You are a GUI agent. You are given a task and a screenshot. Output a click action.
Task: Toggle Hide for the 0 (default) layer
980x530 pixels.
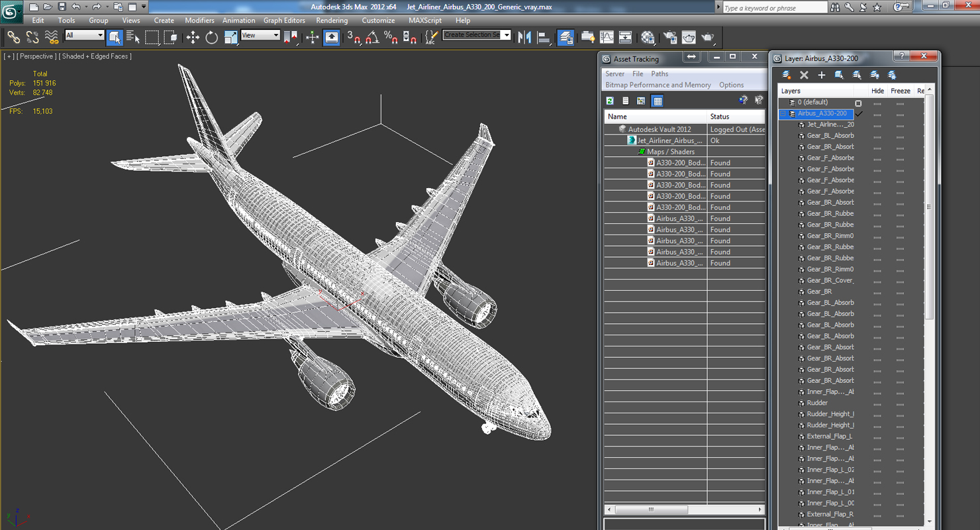coord(877,103)
